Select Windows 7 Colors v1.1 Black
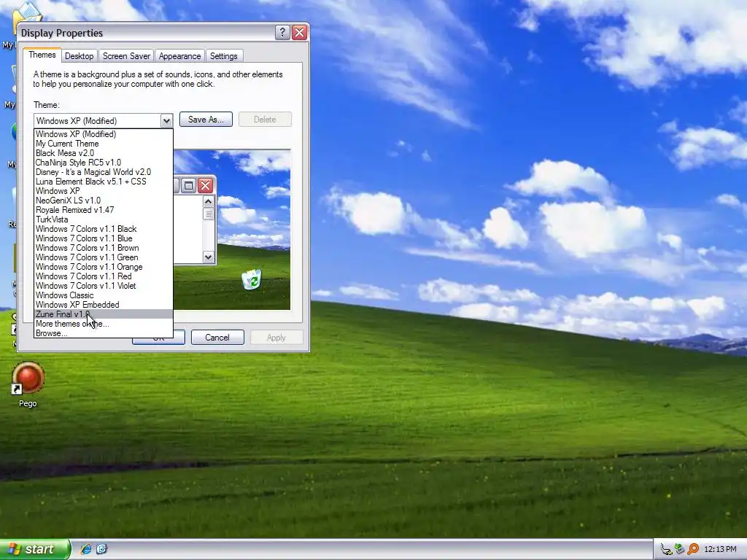The height and width of the screenshot is (560, 747). (104, 229)
